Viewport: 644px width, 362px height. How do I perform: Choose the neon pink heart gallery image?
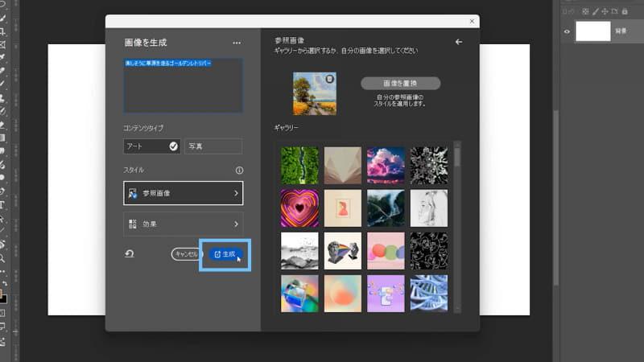(x=299, y=208)
